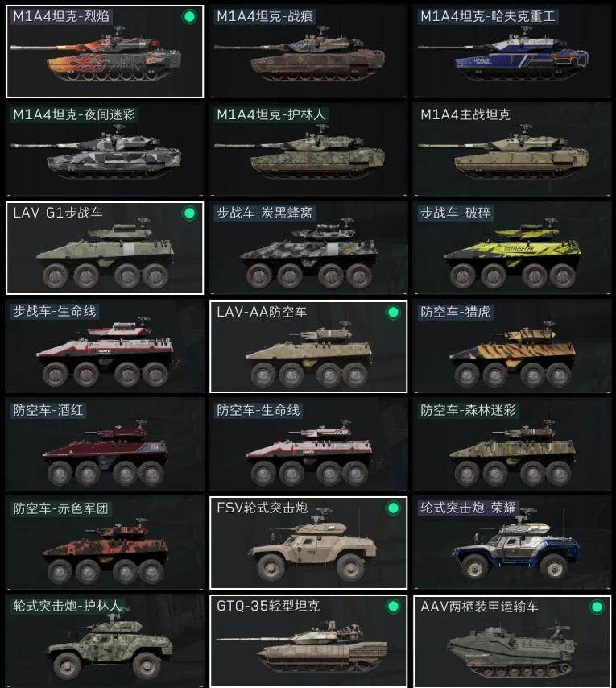Select 轮式突击炮-荣耀 blue white skin
This screenshot has width=616, height=688.
coord(512,543)
